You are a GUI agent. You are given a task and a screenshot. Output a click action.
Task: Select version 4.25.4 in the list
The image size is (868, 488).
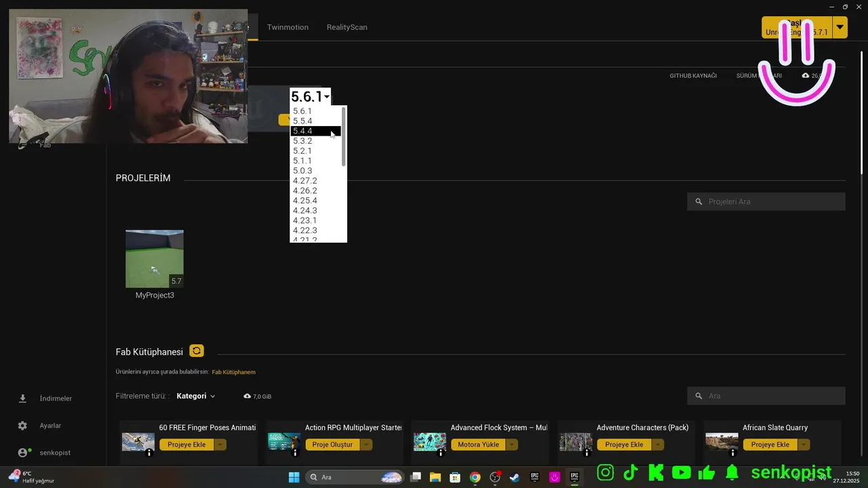316,201
